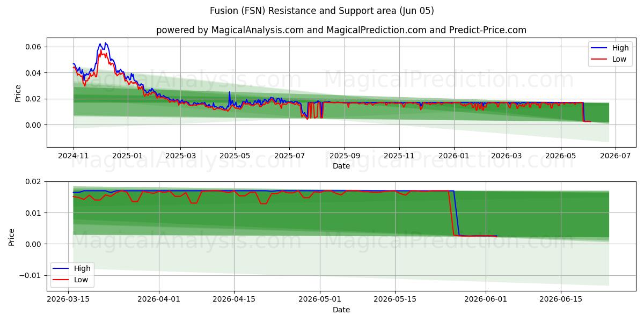This screenshot has width=644, height=322.
Task: Click the 'Low' label in the bottom chart legend
Action: tap(82, 280)
